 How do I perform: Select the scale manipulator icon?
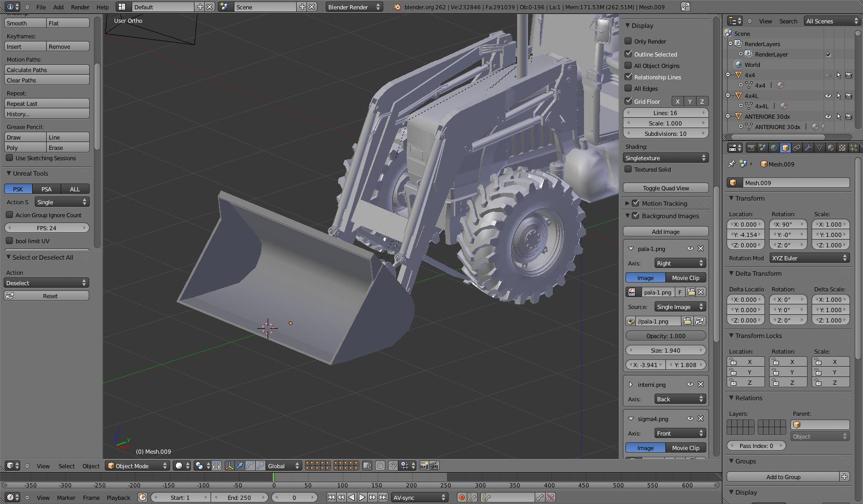tap(260, 466)
